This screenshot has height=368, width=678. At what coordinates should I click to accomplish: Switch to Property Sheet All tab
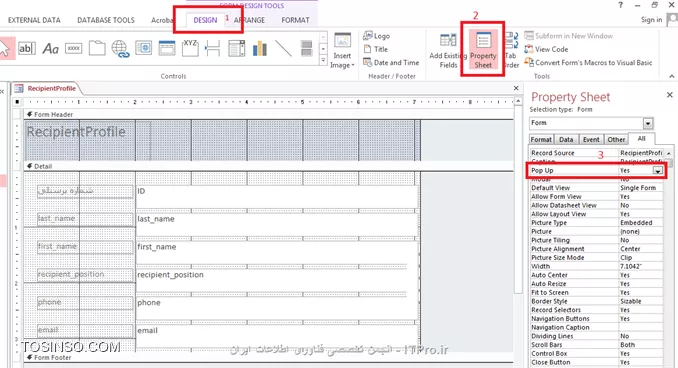(642, 138)
